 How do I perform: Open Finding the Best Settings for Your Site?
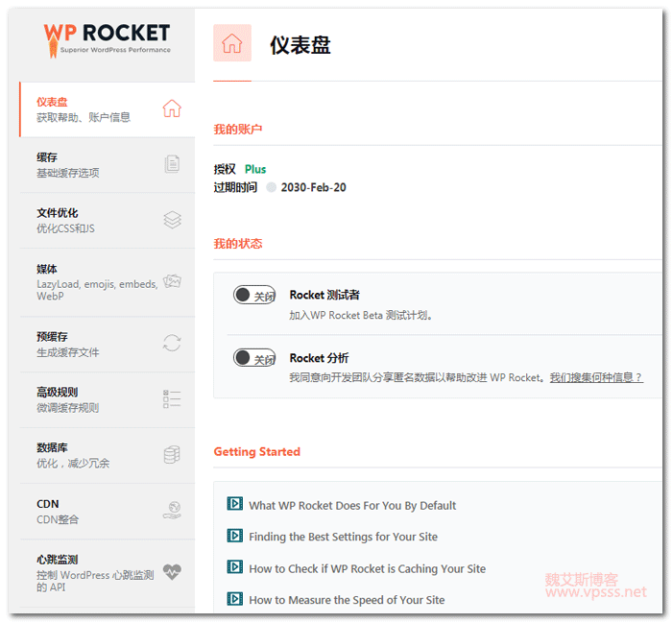(x=344, y=537)
